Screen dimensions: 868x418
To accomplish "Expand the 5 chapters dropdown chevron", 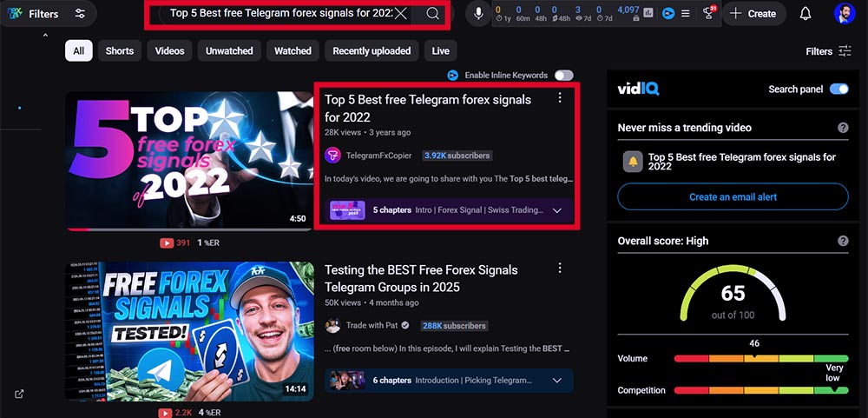I will [x=557, y=210].
